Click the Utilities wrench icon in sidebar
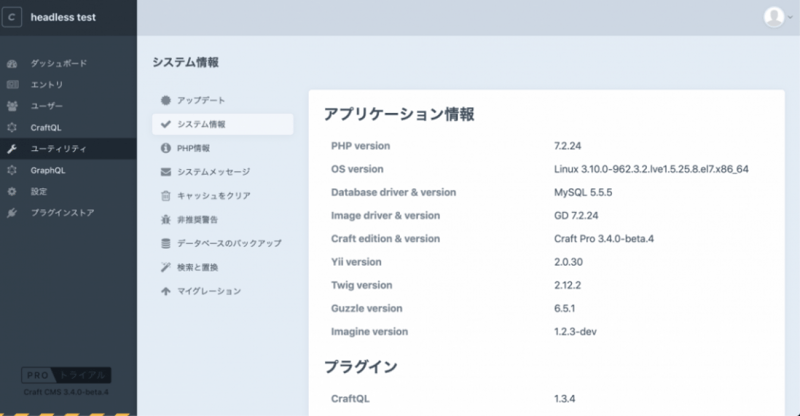 (x=12, y=149)
